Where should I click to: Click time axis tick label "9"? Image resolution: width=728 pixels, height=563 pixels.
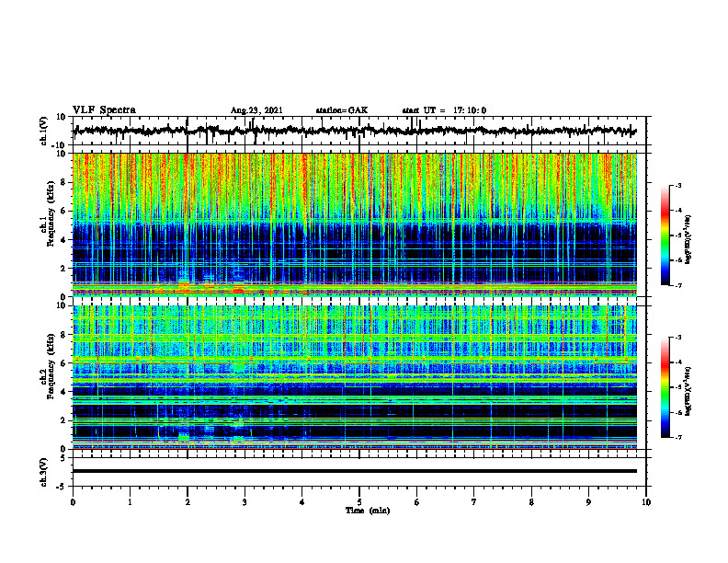pos(588,502)
